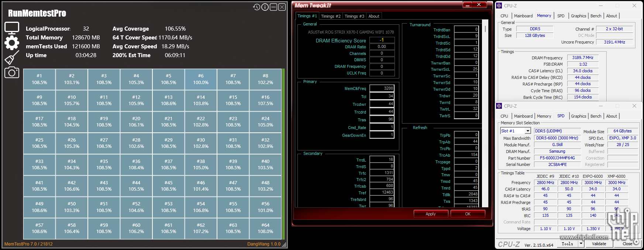Click the broom cleanup icon in RunMemtestPro
This screenshot has width=644, height=250.
pyautogui.click(x=12, y=58)
